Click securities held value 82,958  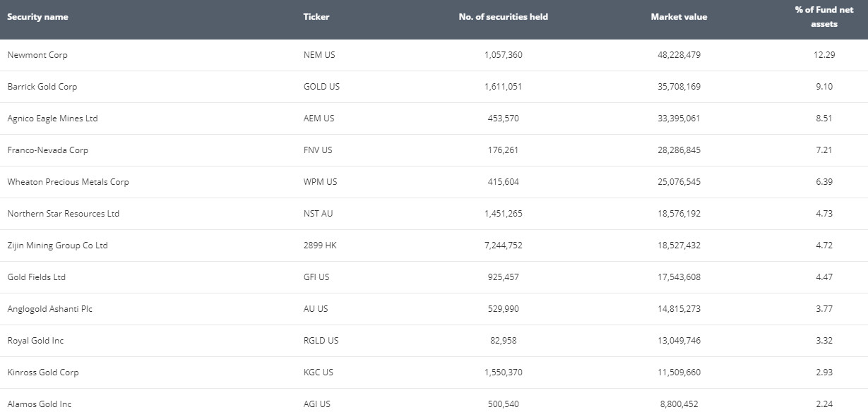pyautogui.click(x=504, y=341)
